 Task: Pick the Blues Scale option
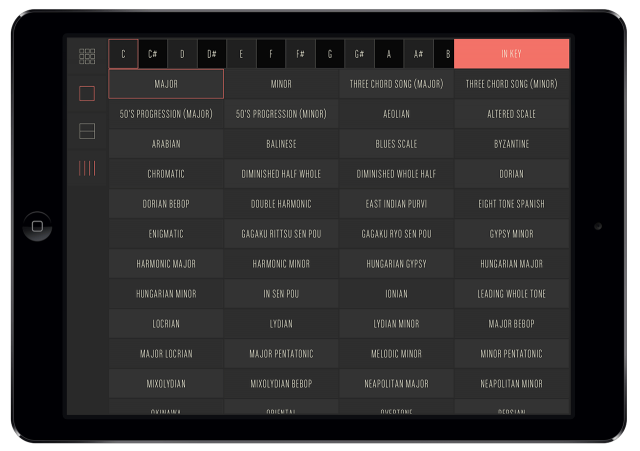point(396,144)
